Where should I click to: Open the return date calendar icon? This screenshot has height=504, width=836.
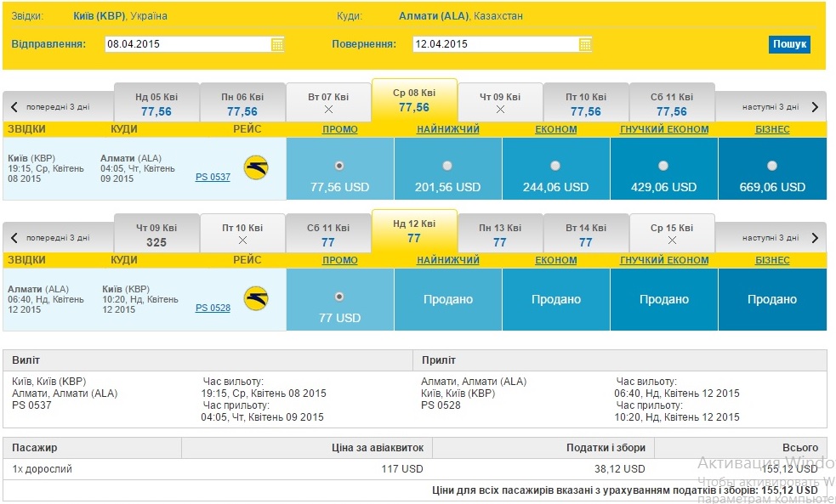585,44
